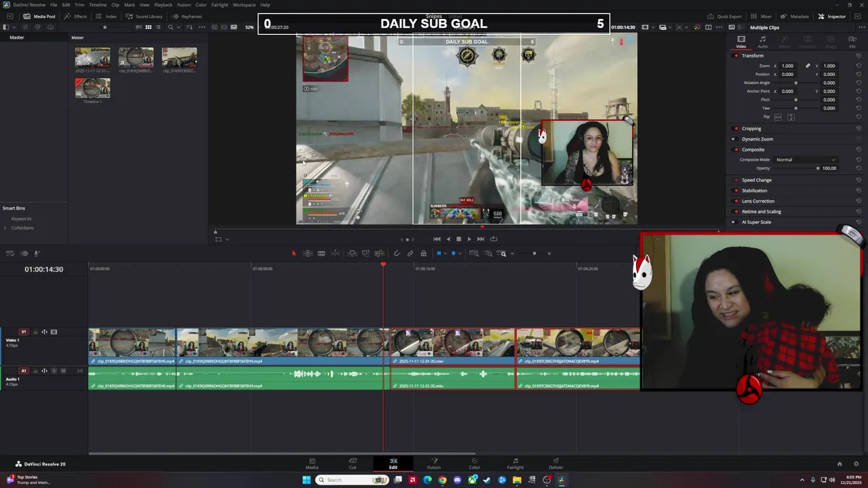Viewport: 868px width, 488px height.
Task: Toggle the snapping magnet icon
Action: point(397,253)
